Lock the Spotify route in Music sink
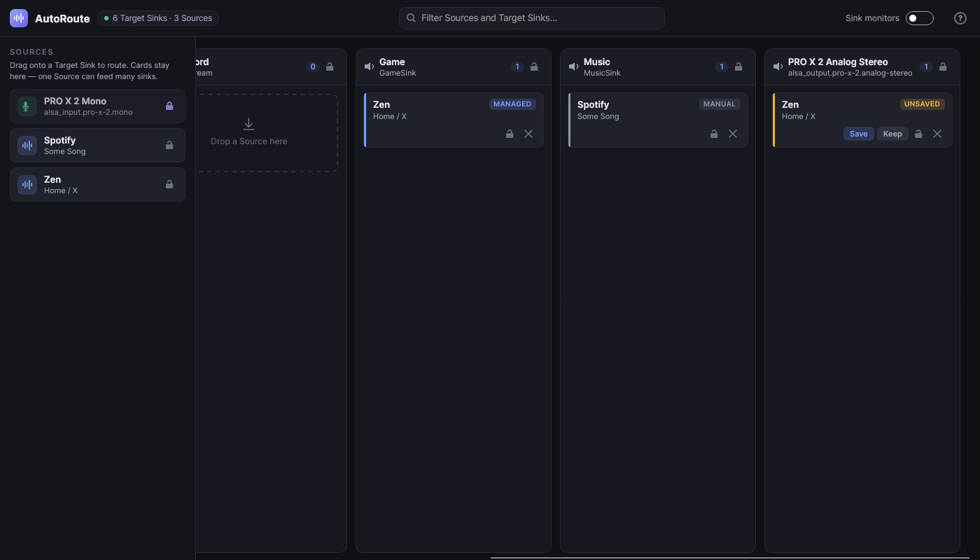 point(714,134)
